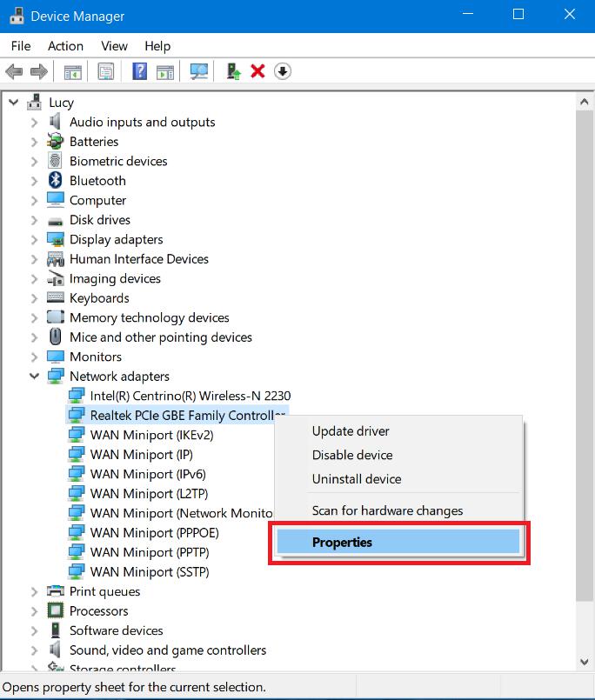Toggle the action pane toolbar icon

click(x=165, y=71)
